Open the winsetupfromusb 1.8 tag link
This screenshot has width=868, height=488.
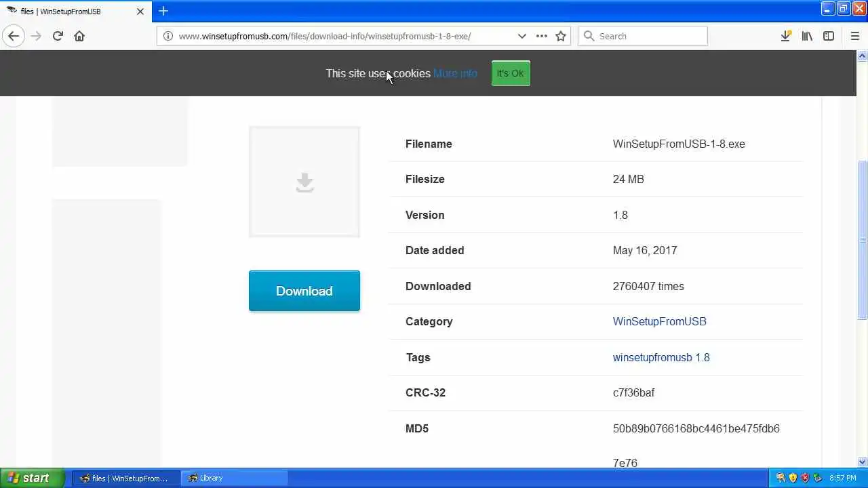pyautogui.click(x=661, y=357)
